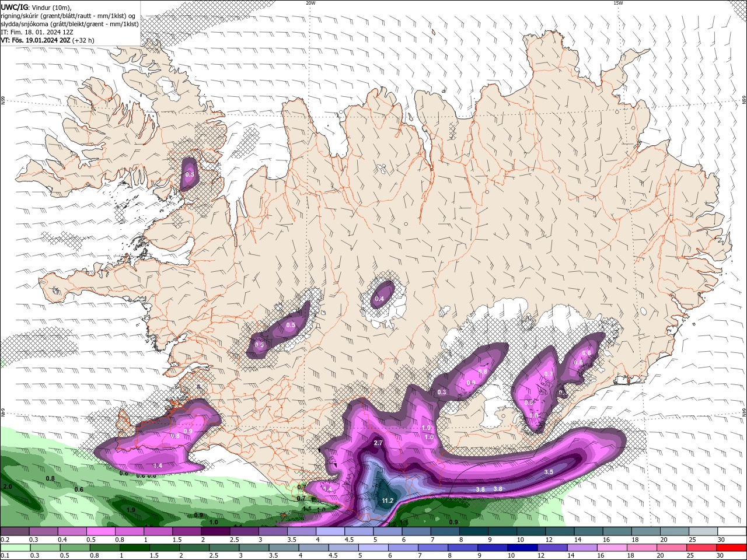Screen dimensions: 747x560
Task: Click the 'IT: Fim. 18. 01. 2024 12Z' line
Action: point(37,32)
